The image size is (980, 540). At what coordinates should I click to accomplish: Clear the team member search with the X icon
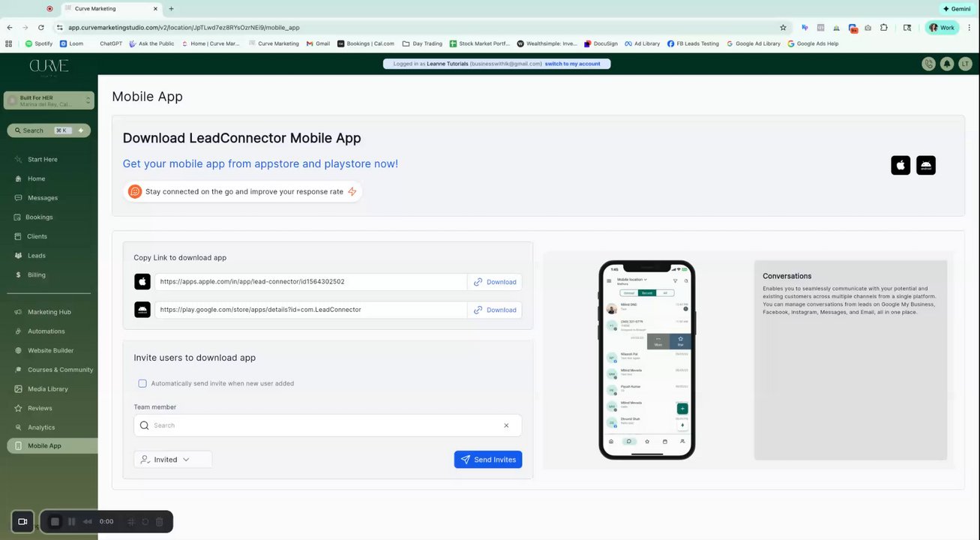click(x=506, y=425)
